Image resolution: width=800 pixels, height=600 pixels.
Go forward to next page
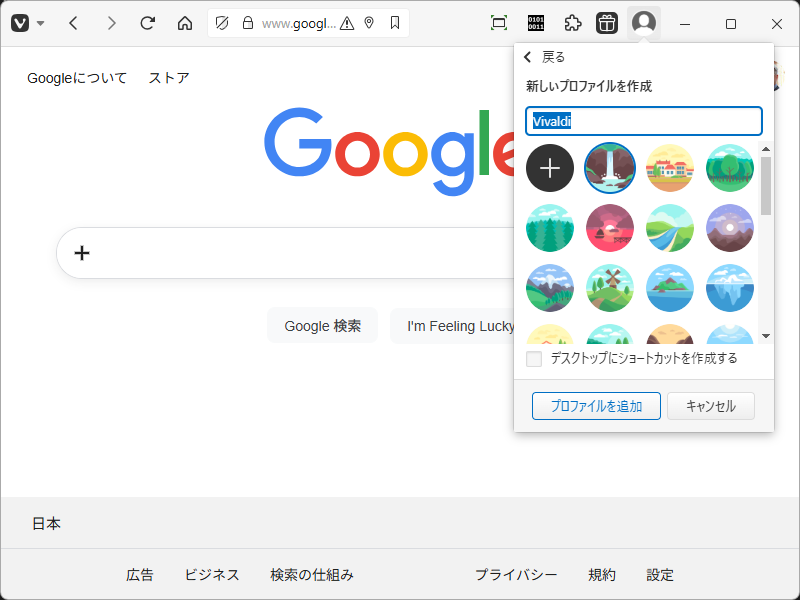coord(111,23)
